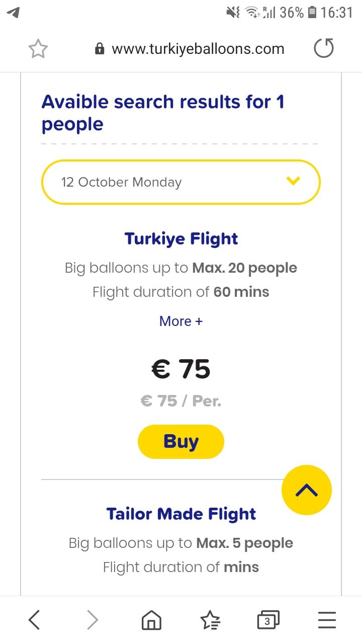Tap the yellow scroll-to-top arrow button
The width and height of the screenshot is (362, 644).
pyautogui.click(x=307, y=490)
